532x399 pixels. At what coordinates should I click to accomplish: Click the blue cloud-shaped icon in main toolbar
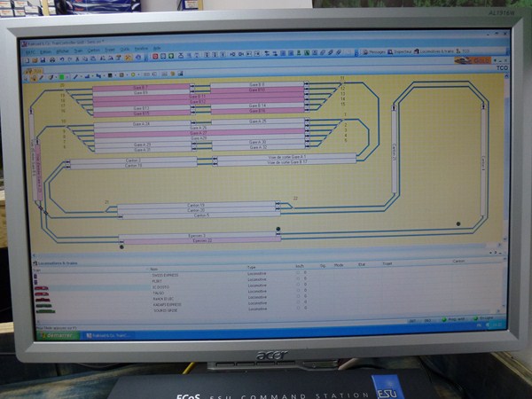(138, 57)
